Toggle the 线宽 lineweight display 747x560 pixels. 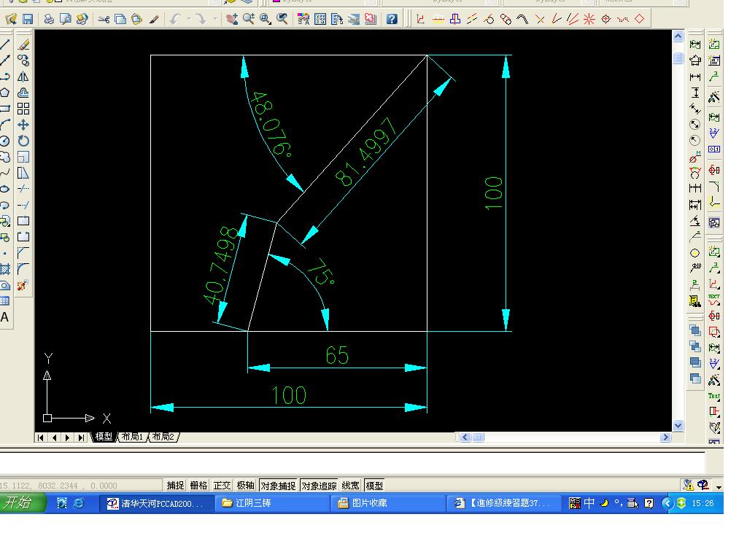tap(350, 485)
